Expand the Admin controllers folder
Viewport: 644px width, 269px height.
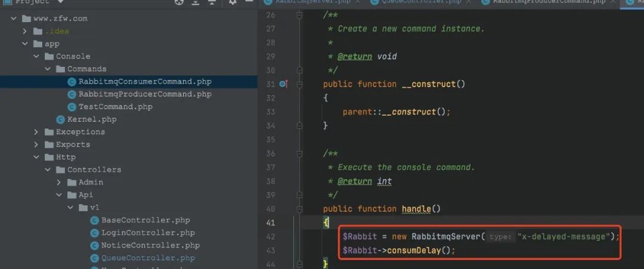pos(59,182)
